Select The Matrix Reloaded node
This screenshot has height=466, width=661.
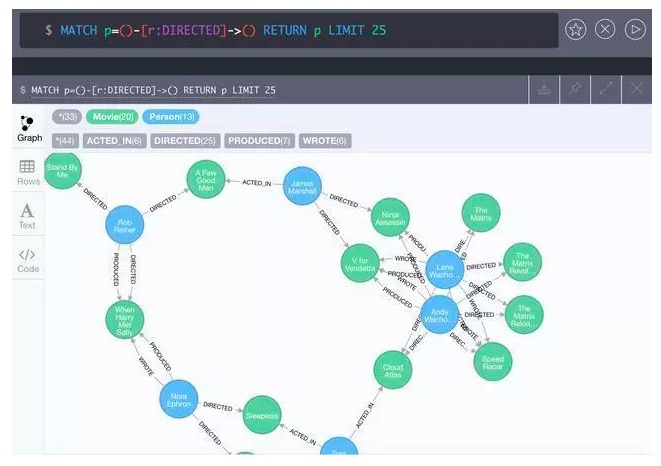[x=524, y=315]
